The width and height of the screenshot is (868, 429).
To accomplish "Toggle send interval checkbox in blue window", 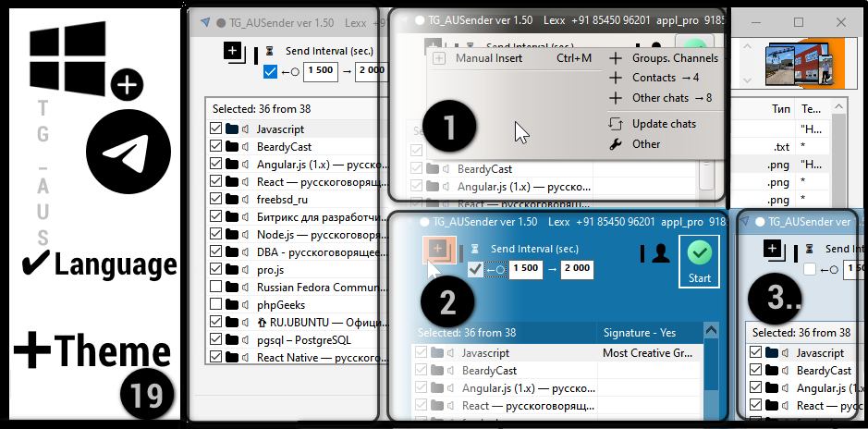I will pyautogui.click(x=475, y=270).
